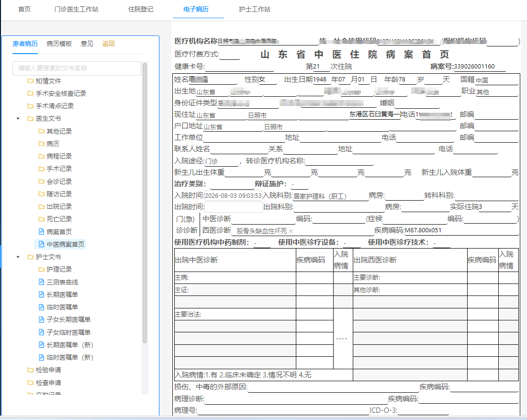Screen dimensions: 527x420
Task: Open the 病历模板 panel tab
Action: click(59, 44)
